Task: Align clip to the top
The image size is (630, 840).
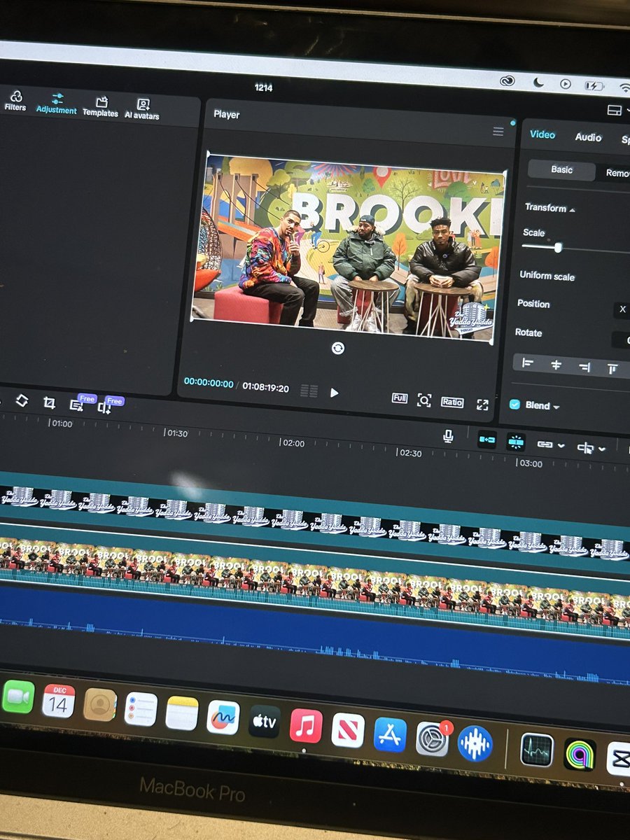Action: 612,368
